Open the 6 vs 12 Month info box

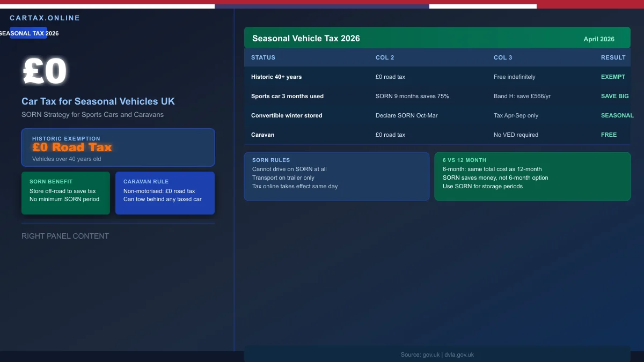pyautogui.click(x=532, y=176)
